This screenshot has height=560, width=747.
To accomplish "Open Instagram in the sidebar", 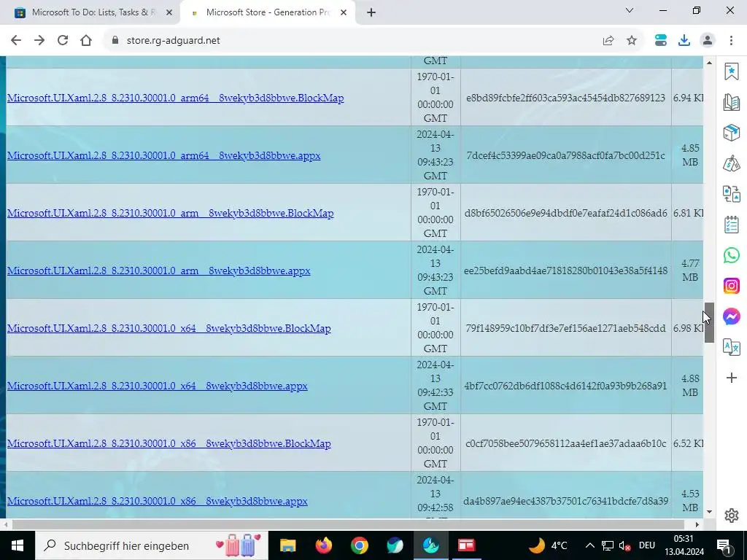I will tap(731, 286).
